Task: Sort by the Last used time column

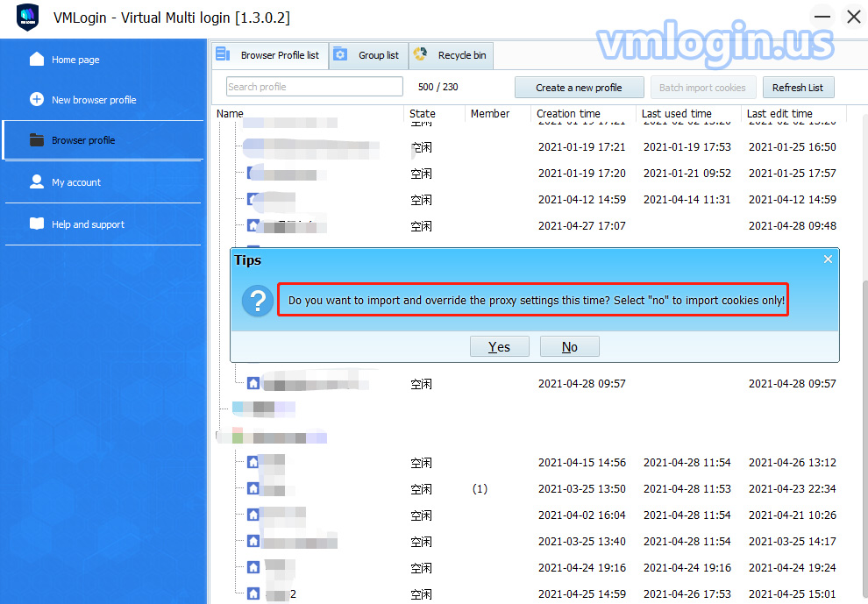Action: pyautogui.click(x=676, y=113)
